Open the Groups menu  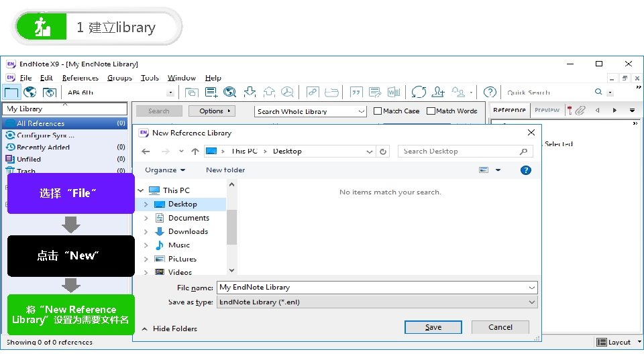[x=119, y=78]
